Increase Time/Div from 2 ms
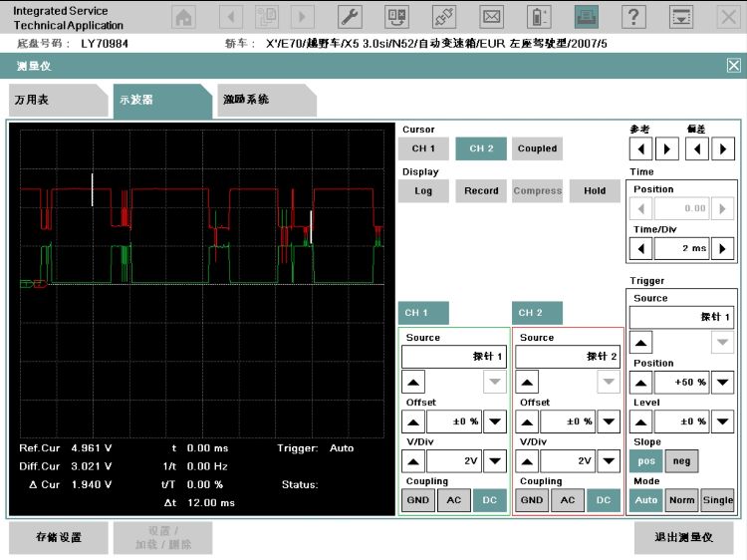The width and height of the screenshot is (747, 560). [723, 248]
